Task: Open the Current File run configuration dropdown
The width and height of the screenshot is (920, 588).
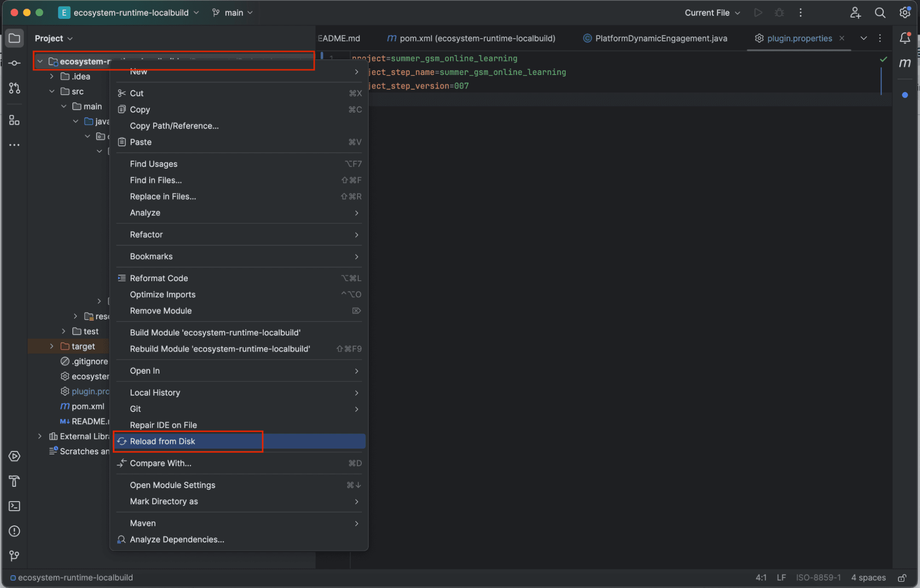Action: coord(712,13)
